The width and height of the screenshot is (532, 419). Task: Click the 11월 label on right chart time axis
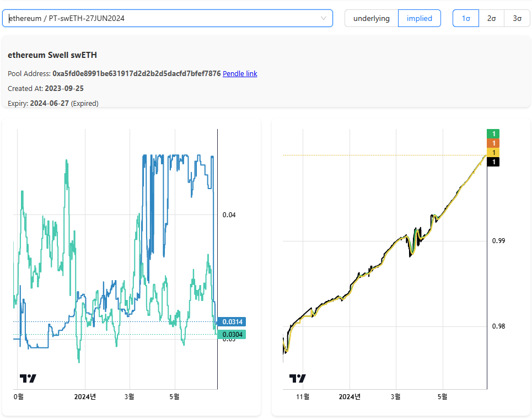click(303, 396)
